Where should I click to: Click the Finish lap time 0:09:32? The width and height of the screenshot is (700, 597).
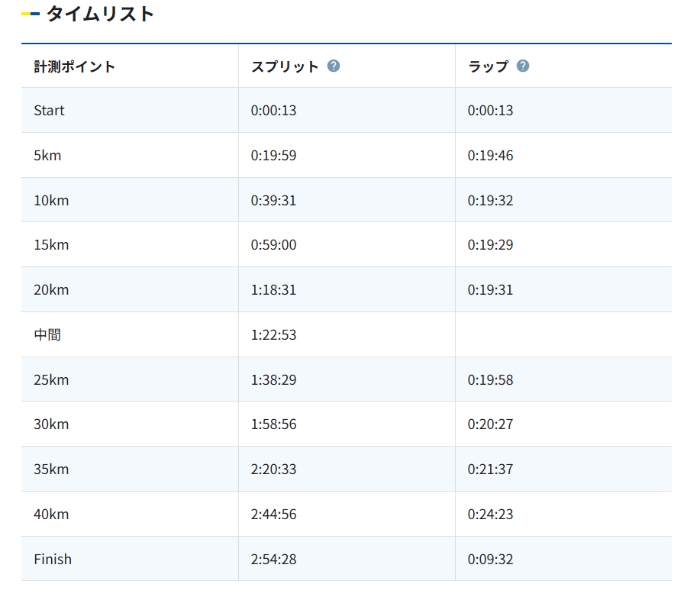490,560
